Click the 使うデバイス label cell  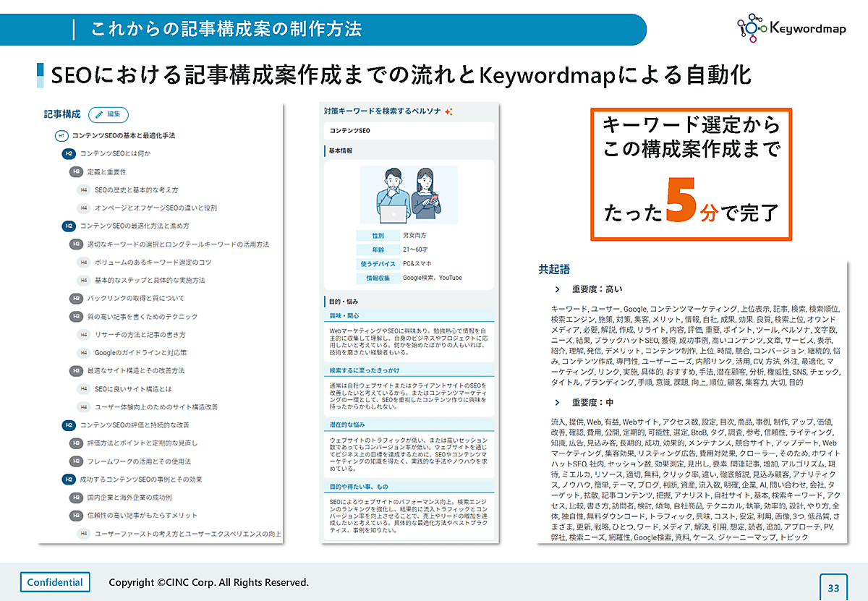coord(378,264)
